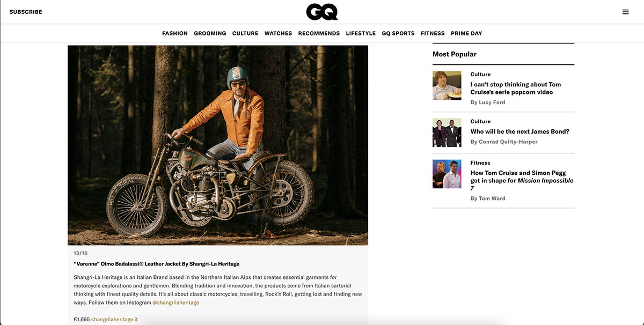Click the SUBSCRIBE link
644x325 pixels.
pyautogui.click(x=26, y=12)
